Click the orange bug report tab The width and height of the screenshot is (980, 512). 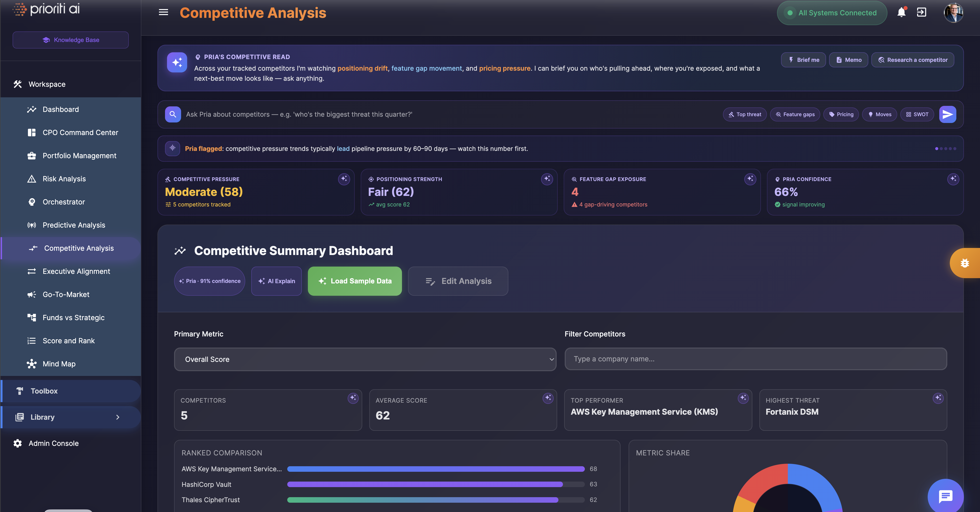click(x=965, y=263)
